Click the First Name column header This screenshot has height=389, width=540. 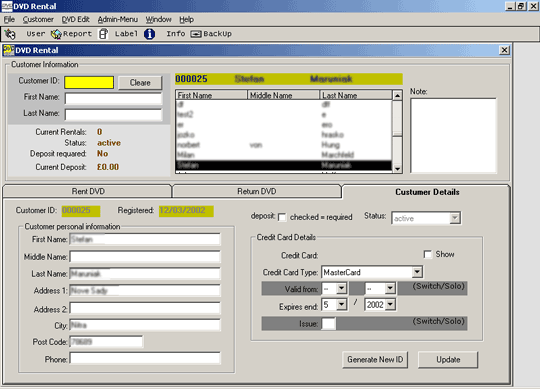click(212, 95)
